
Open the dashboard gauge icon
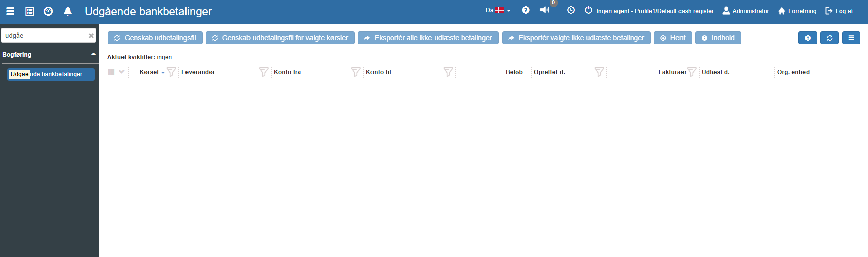tap(48, 11)
